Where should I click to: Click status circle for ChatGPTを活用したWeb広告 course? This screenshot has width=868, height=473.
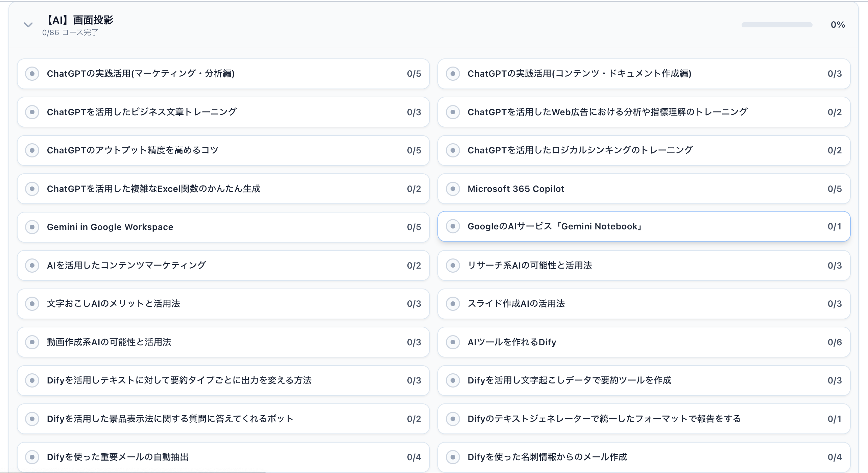click(453, 112)
